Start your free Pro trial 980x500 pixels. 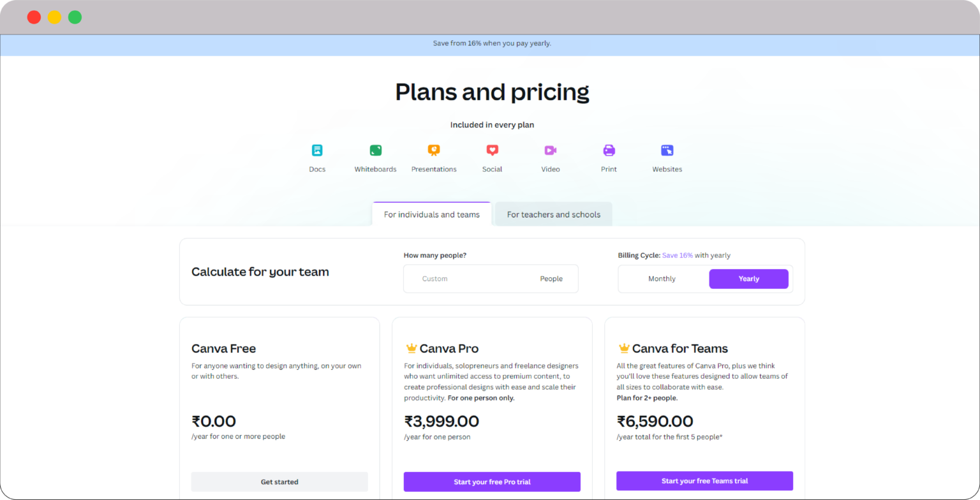pyautogui.click(x=492, y=482)
